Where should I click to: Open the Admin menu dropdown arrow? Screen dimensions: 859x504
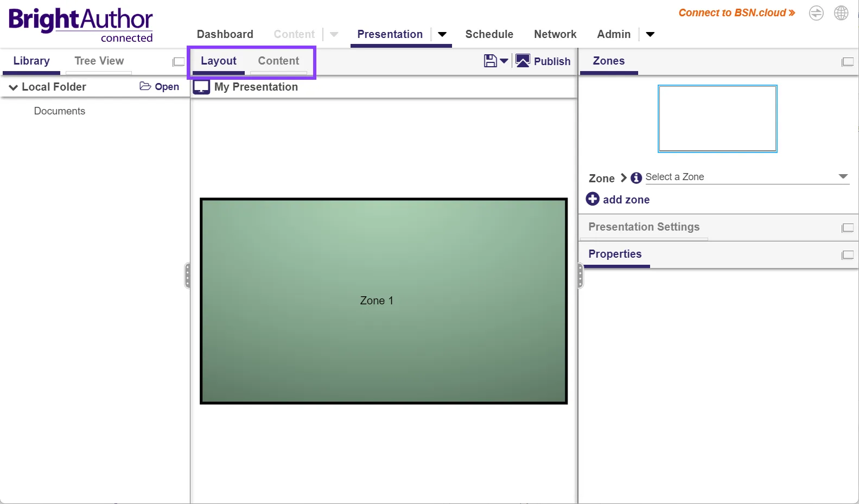click(x=650, y=34)
